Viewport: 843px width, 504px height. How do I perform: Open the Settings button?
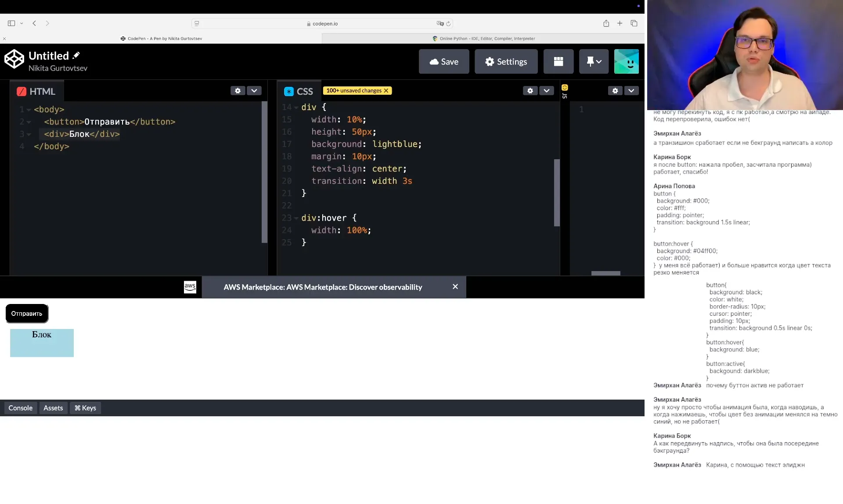506,61
